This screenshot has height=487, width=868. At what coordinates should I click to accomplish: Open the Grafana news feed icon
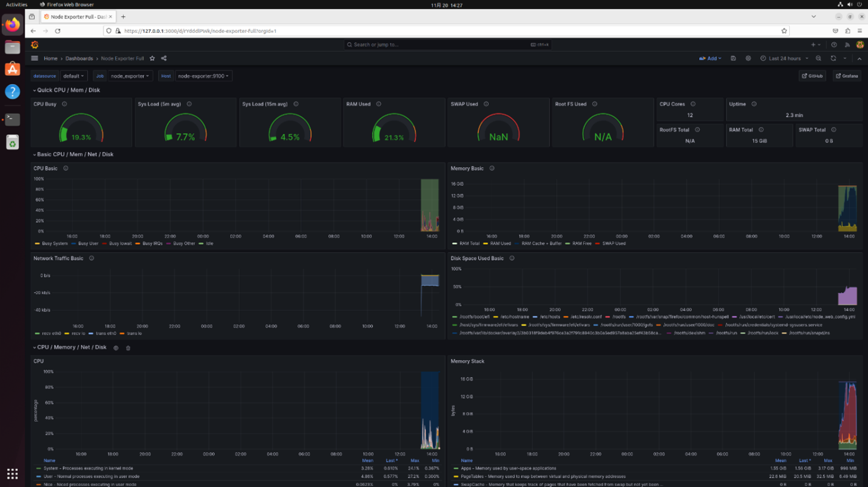[x=847, y=44]
